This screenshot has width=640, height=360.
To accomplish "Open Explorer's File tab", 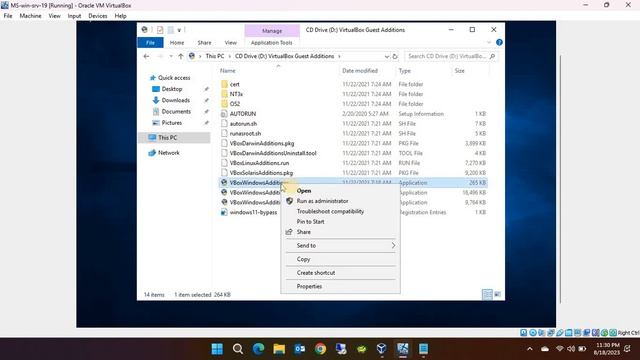I will tap(150, 42).
